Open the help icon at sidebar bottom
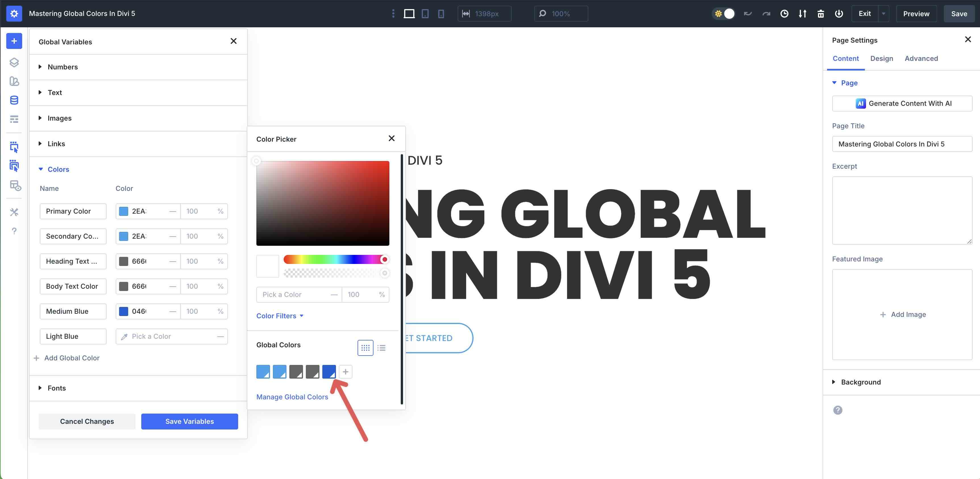The height and width of the screenshot is (479, 980). tap(14, 231)
